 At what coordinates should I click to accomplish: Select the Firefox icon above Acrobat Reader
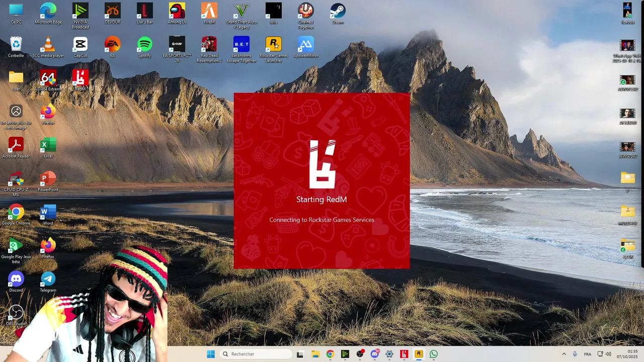[48, 114]
